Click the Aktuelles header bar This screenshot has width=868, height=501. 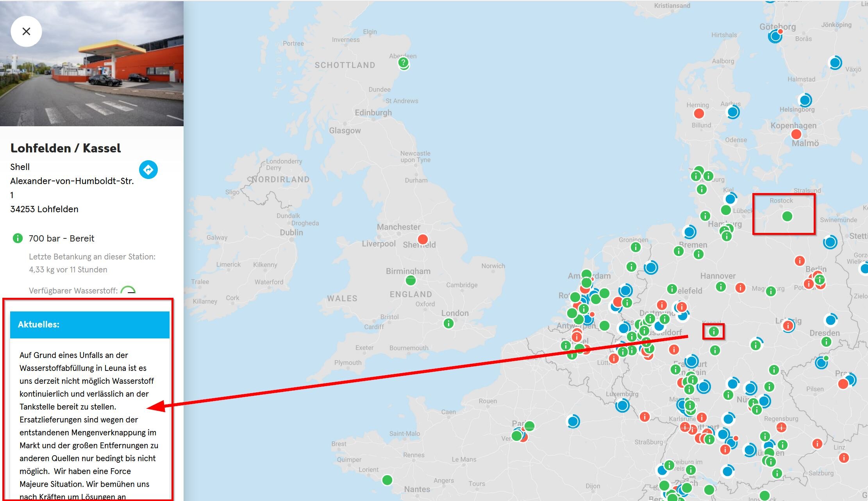(x=90, y=324)
